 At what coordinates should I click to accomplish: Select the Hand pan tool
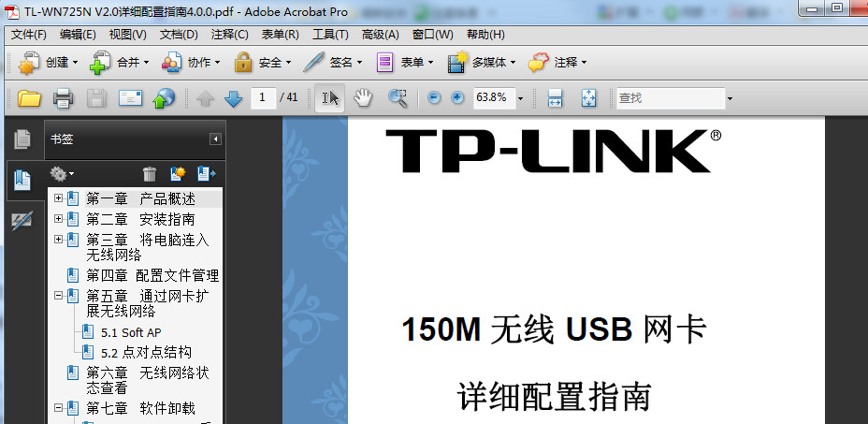(363, 98)
